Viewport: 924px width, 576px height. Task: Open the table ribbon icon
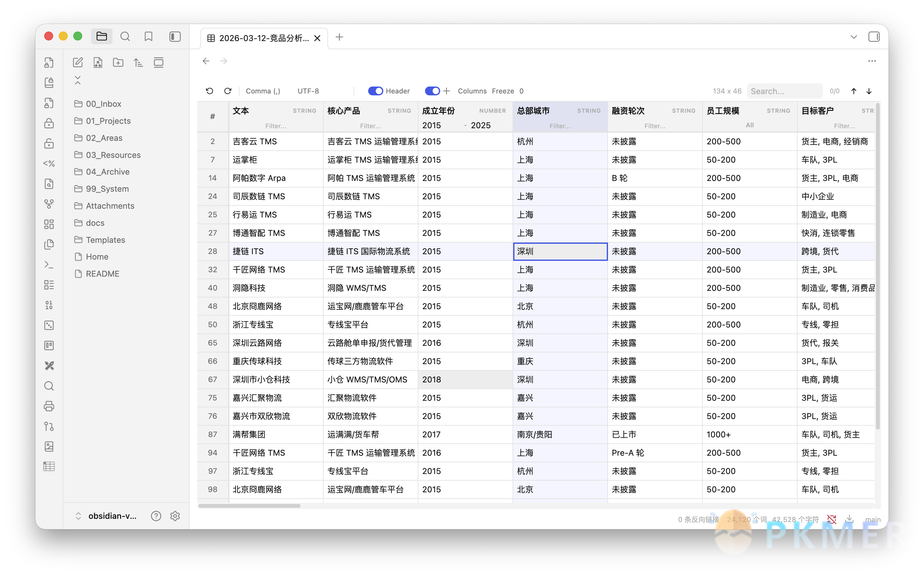click(49, 467)
